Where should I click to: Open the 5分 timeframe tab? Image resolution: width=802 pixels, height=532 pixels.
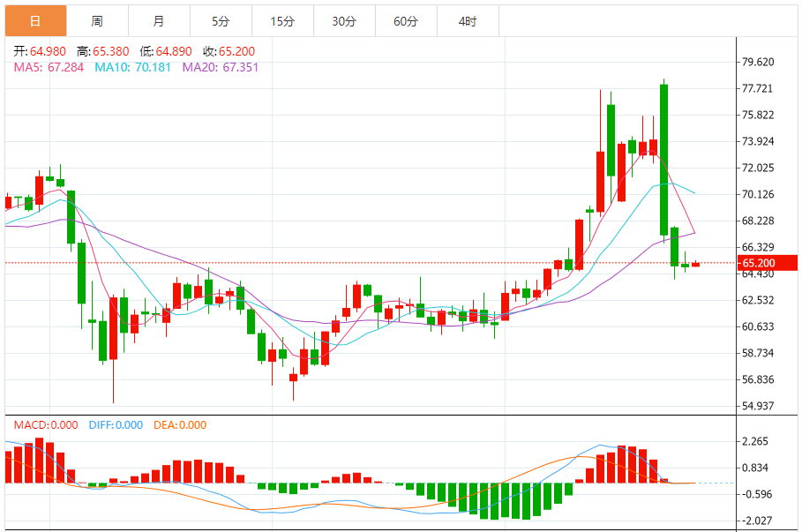[x=221, y=21]
